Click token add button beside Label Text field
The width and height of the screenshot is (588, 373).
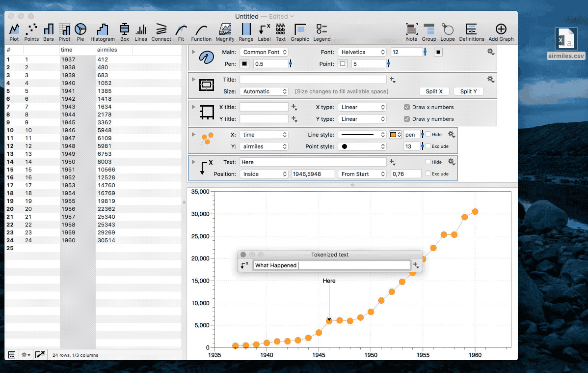392,162
